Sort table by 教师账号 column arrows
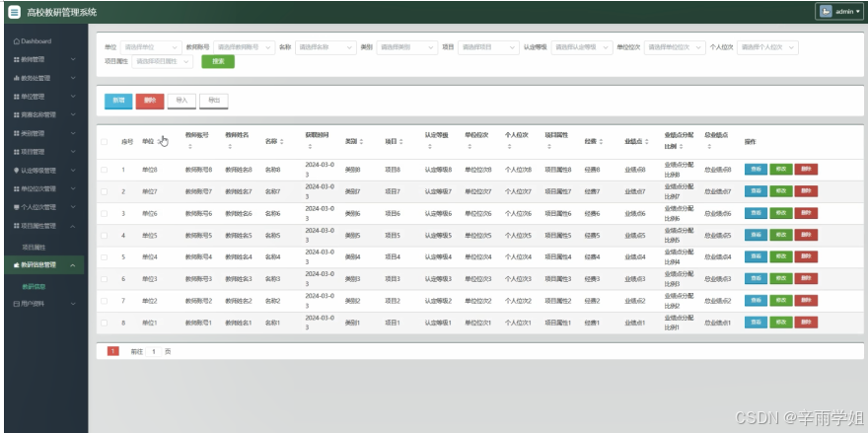Screen dimensions: 868x433 189,147
